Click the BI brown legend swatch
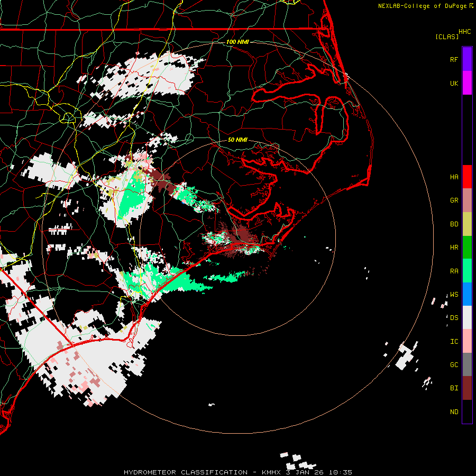Image resolution: width=476 pixels, height=476 pixels. (467, 388)
